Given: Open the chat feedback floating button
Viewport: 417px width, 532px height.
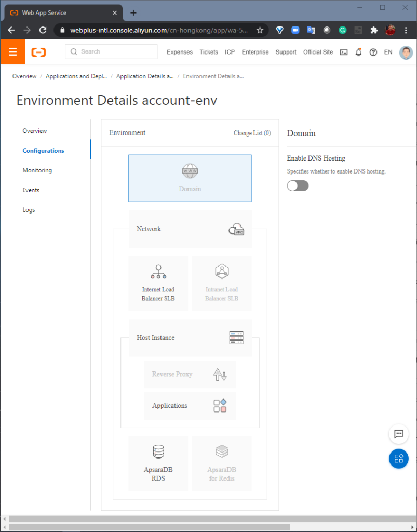Looking at the screenshot, I should pyautogui.click(x=399, y=434).
